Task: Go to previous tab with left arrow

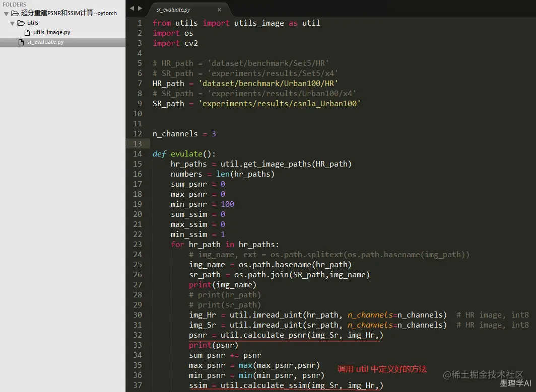Action: pyautogui.click(x=132, y=8)
